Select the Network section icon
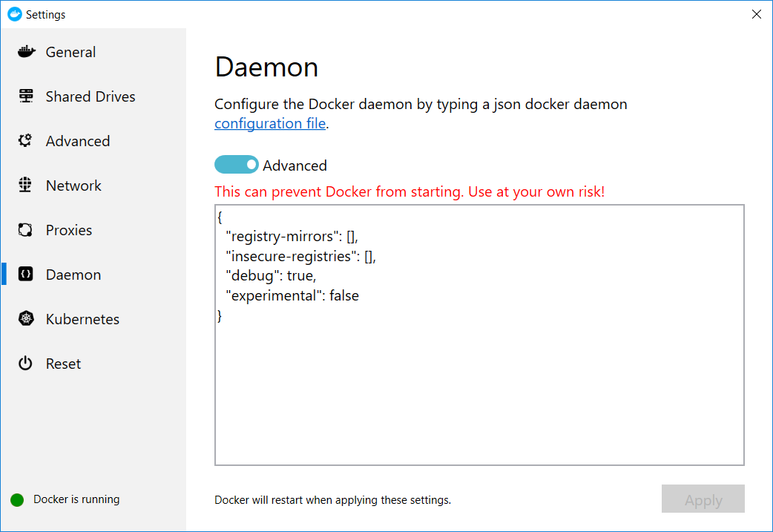Viewport: 773px width, 532px height. [x=25, y=185]
